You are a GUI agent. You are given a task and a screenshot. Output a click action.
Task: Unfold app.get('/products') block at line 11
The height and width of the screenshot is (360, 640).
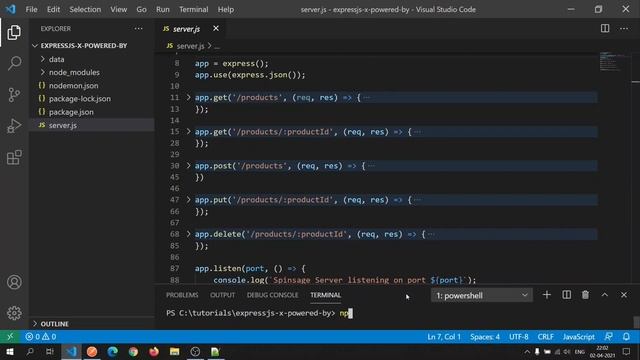pyautogui.click(x=188, y=98)
